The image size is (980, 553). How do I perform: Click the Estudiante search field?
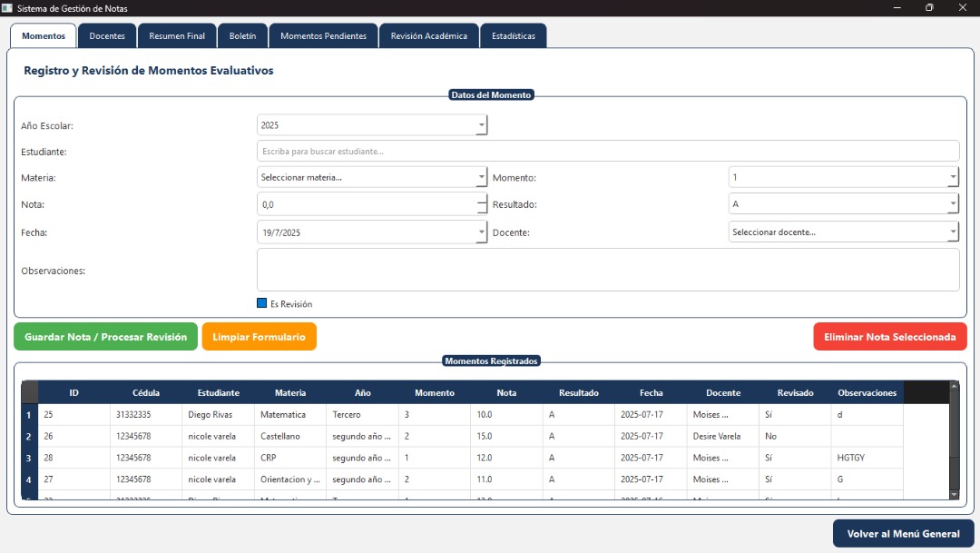pos(607,152)
